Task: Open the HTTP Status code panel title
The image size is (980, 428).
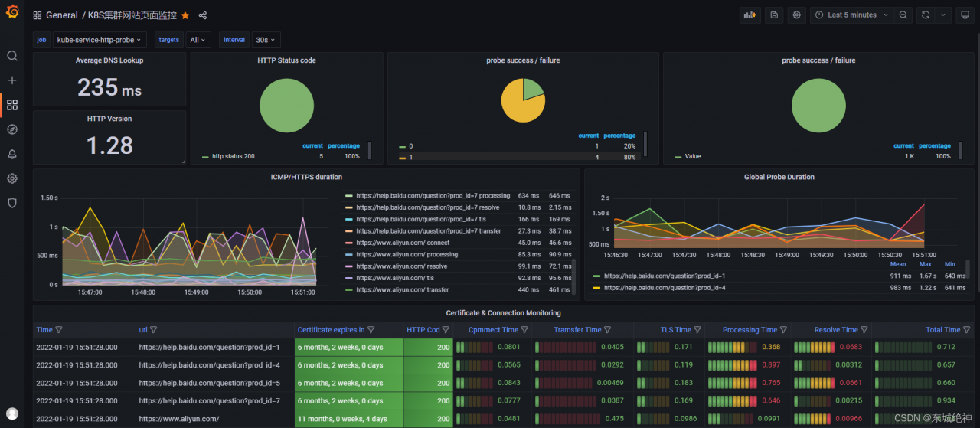Action: tap(286, 60)
